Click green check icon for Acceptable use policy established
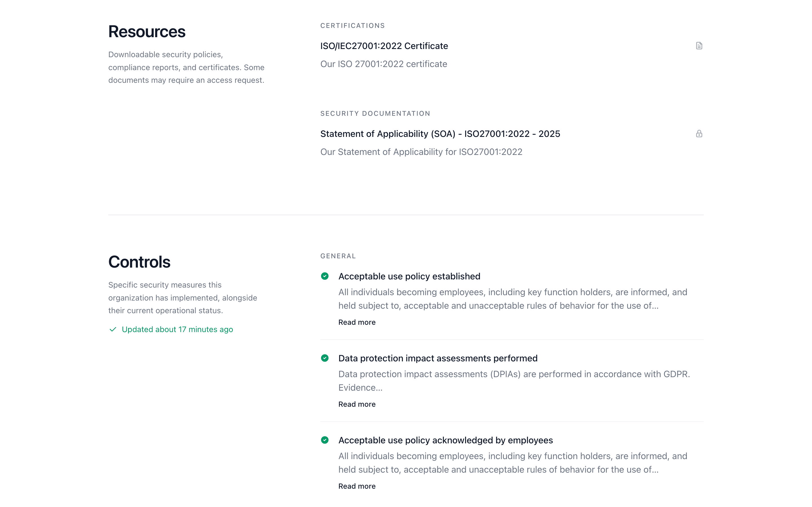The image size is (812, 507). pyautogui.click(x=325, y=276)
